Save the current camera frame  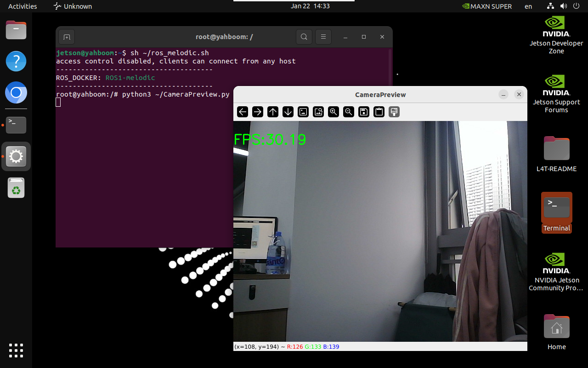[x=364, y=112]
